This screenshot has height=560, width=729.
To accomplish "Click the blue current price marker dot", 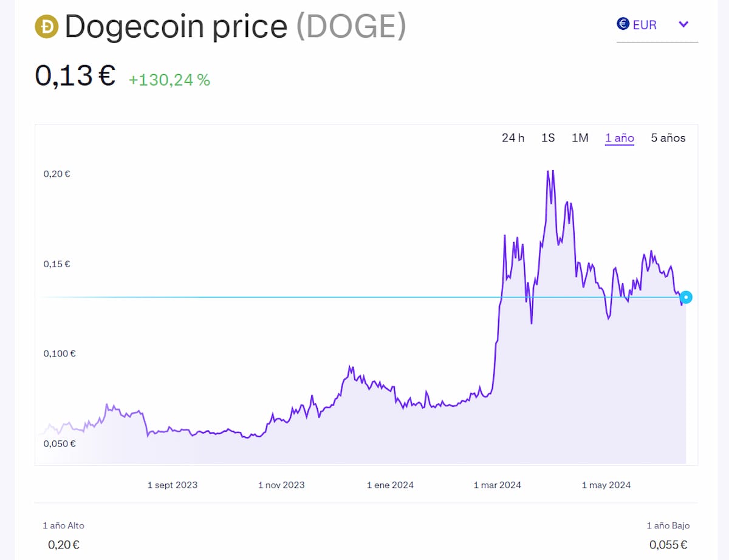I will click(x=686, y=297).
